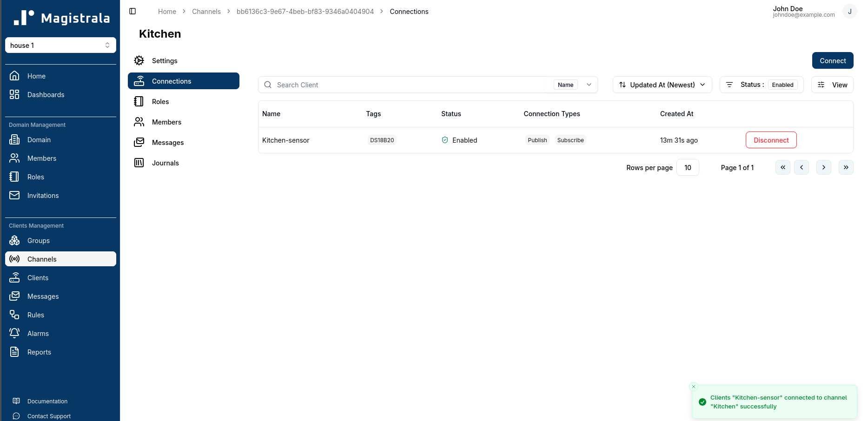This screenshot has width=868, height=421.
Task: Open the Updated At (Newest) sort dropdown
Action: [662, 85]
